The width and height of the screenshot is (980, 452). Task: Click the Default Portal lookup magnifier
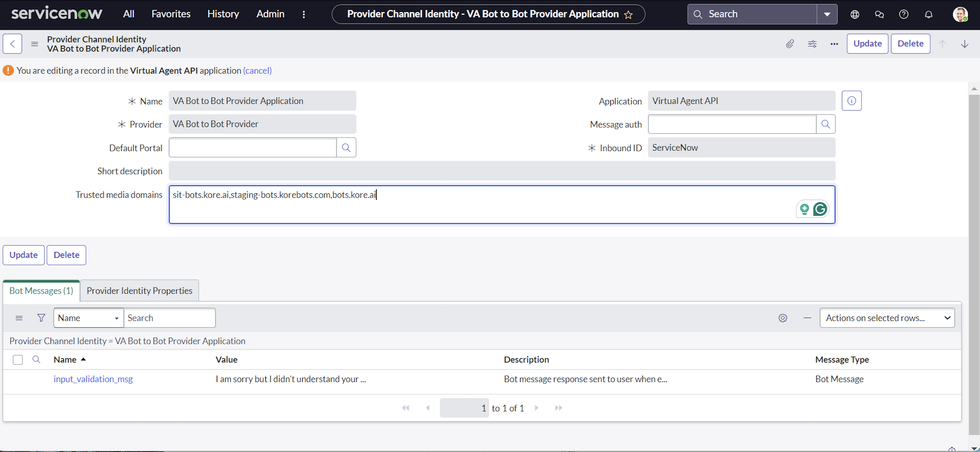click(346, 147)
